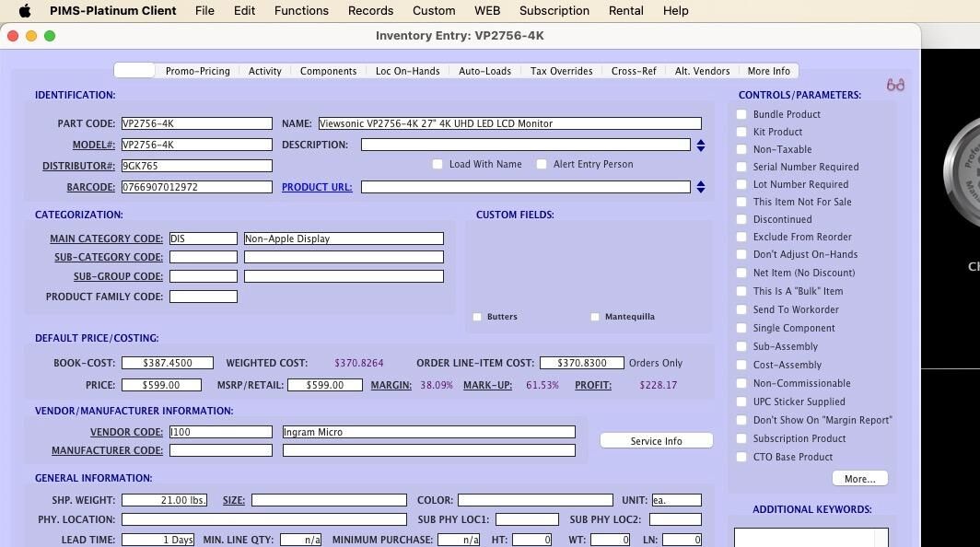Open the Custom menu
Screen dimensions: 980x547
click(x=434, y=11)
